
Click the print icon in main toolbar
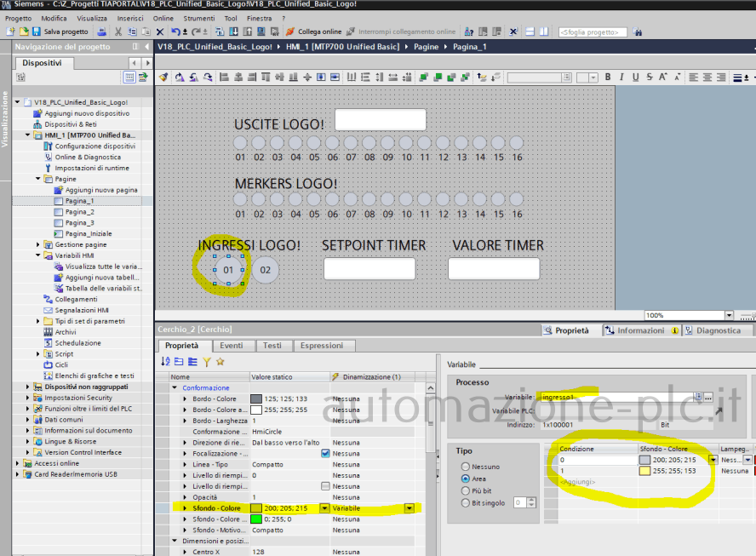[x=101, y=32]
